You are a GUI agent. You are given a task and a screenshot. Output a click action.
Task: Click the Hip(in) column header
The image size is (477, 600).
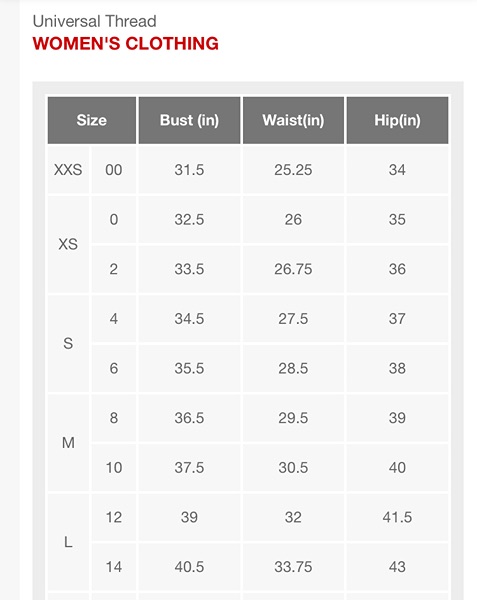pos(397,120)
